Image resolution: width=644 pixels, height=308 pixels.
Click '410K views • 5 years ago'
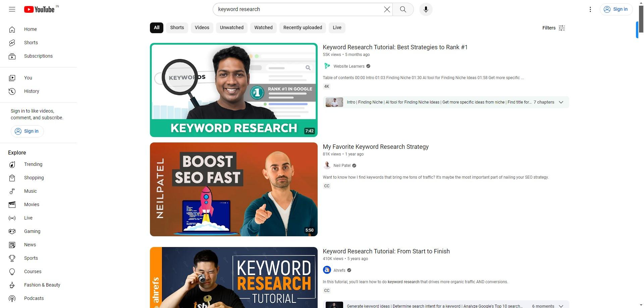click(x=345, y=259)
